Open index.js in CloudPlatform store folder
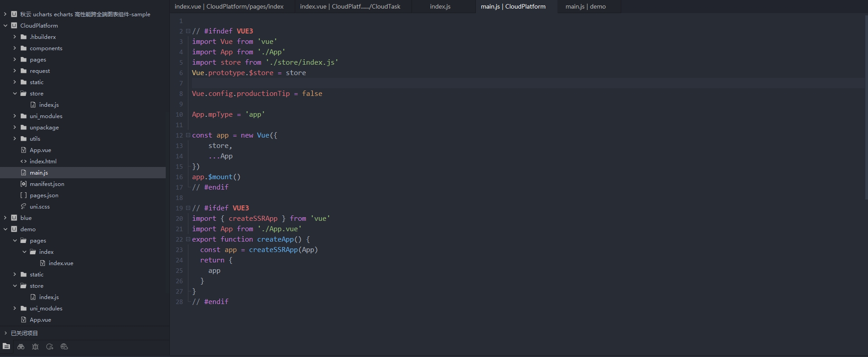The width and height of the screenshot is (868, 357). (x=49, y=105)
